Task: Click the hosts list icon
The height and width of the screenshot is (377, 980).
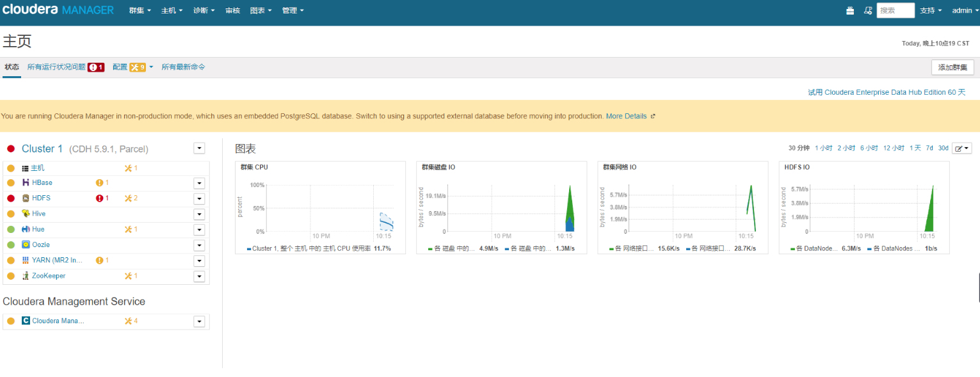Action: (x=25, y=168)
